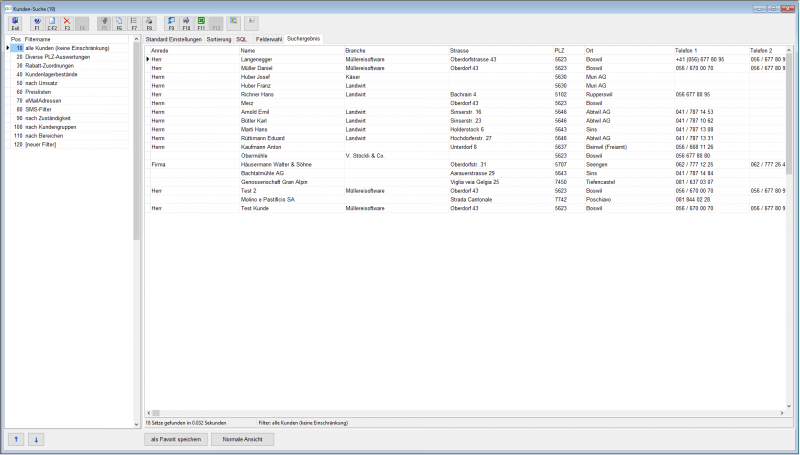Select customer row 'Molino e Pastificio SA'
The image size is (800, 455).
[465, 199]
